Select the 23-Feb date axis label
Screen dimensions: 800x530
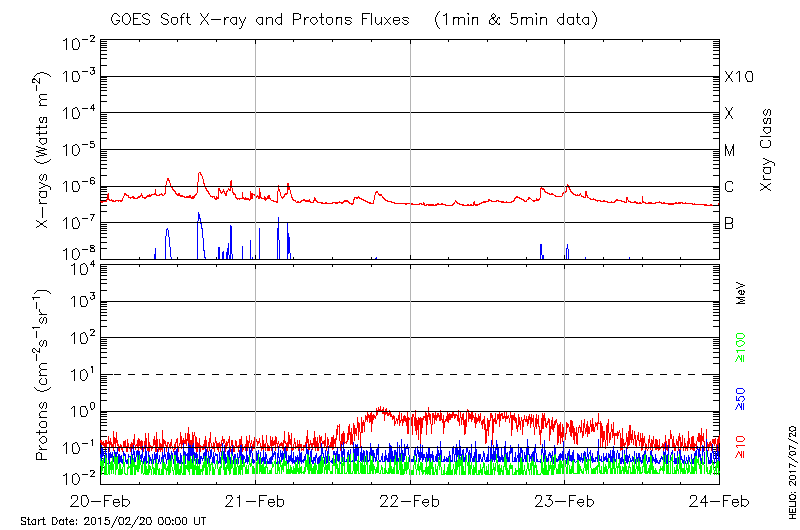tap(564, 500)
